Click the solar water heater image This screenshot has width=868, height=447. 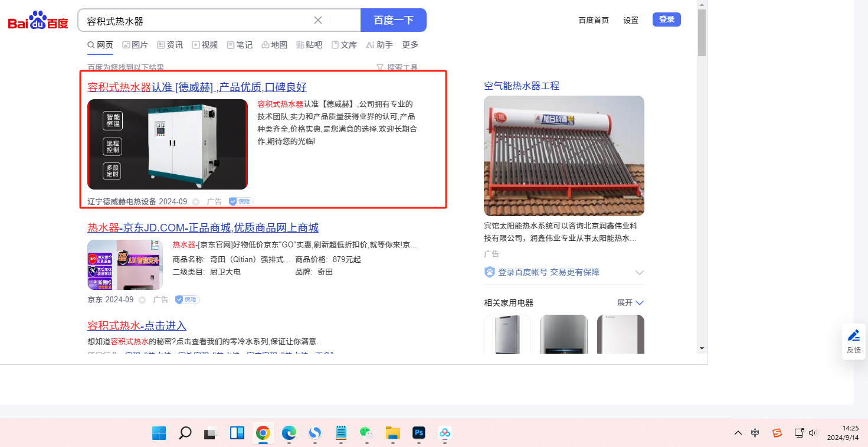click(x=564, y=156)
